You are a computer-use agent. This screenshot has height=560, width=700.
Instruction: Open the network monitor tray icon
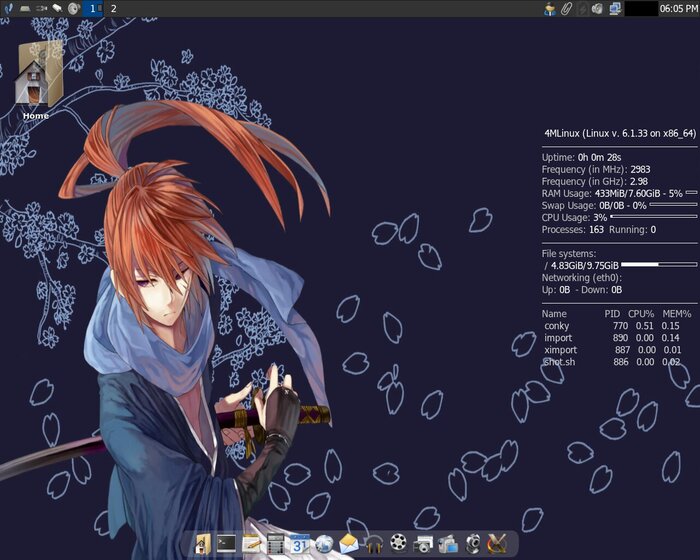click(614, 8)
